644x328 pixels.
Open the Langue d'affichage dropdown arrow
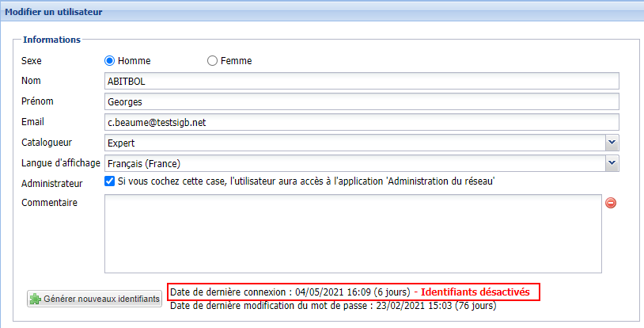click(x=612, y=163)
